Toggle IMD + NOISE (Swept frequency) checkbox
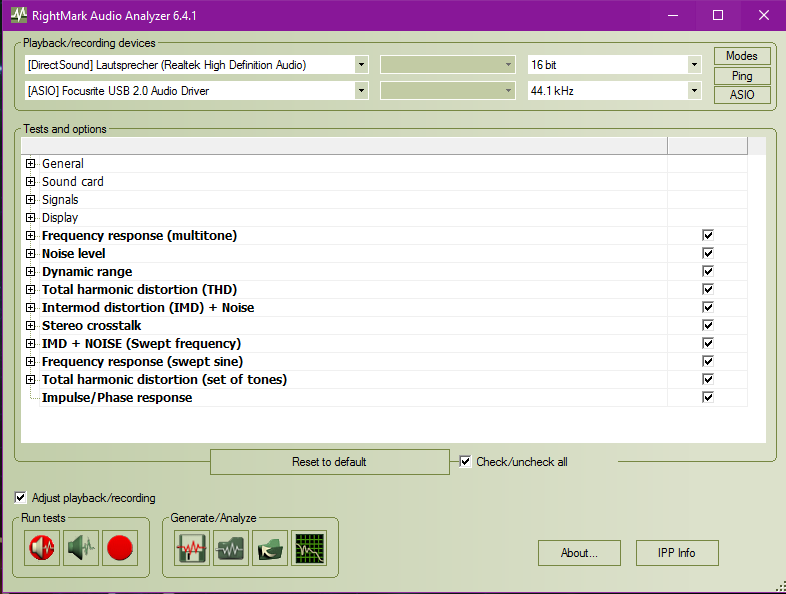Screen dimensions: 786x594 click(708, 343)
